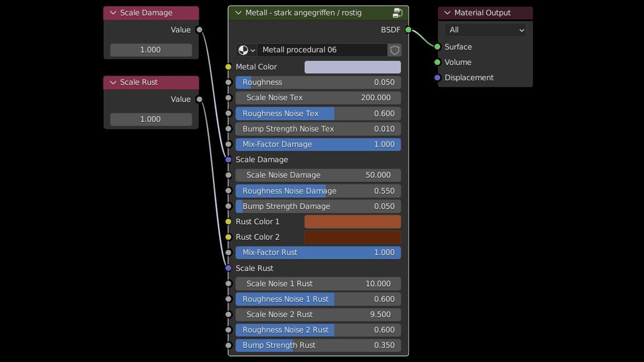644x362 pixels.
Task: Click the Scale Rust node Value output socket
Action: (199, 99)
